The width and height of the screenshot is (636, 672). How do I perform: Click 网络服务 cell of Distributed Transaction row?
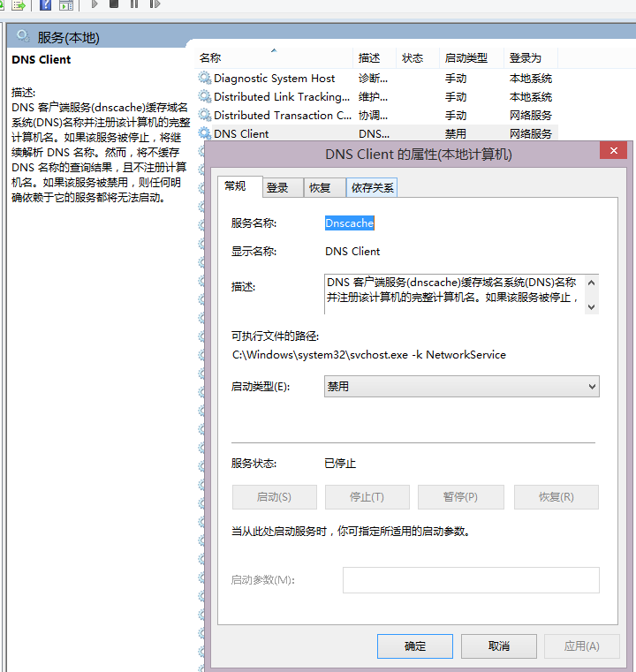point(531,116)
